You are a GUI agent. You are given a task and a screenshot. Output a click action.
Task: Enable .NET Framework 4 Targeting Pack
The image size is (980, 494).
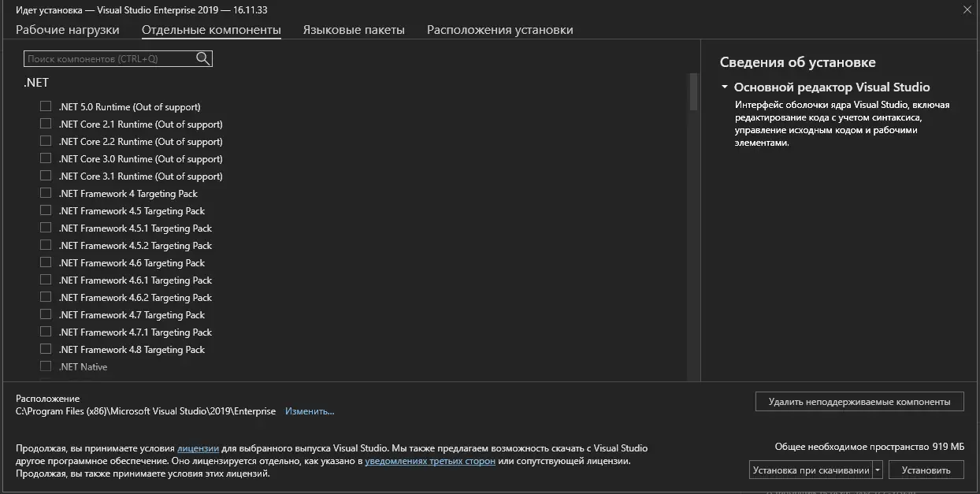(x=45, y=192)
